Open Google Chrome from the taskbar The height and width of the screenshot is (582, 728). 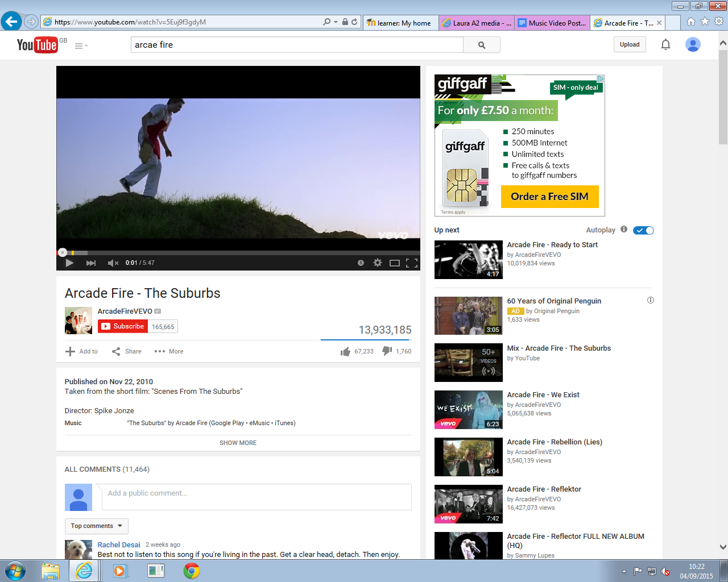click(x=192, y=571)
